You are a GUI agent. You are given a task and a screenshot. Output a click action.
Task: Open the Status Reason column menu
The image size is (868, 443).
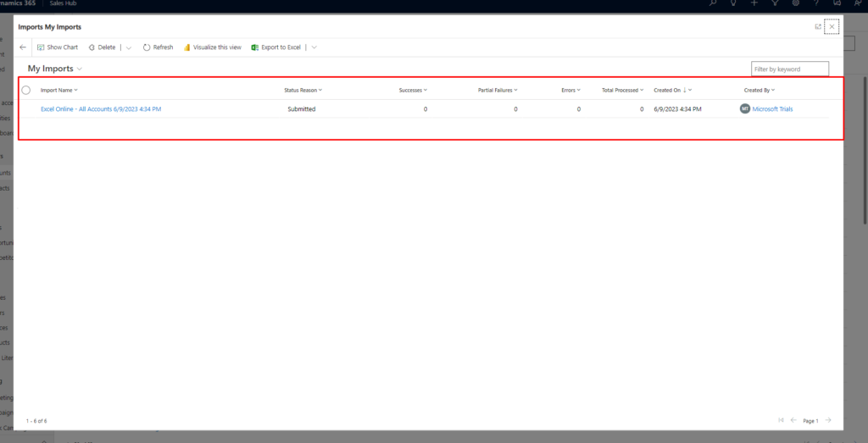[303, 90]
